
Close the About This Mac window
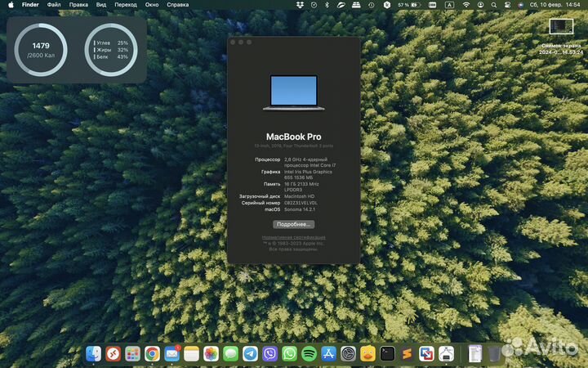[233, 42]
